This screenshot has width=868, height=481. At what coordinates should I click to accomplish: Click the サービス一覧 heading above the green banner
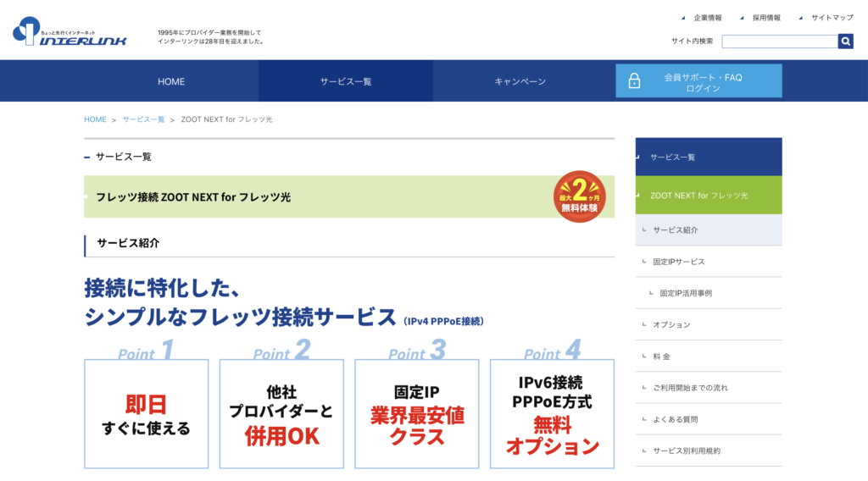tap(124, 157)
